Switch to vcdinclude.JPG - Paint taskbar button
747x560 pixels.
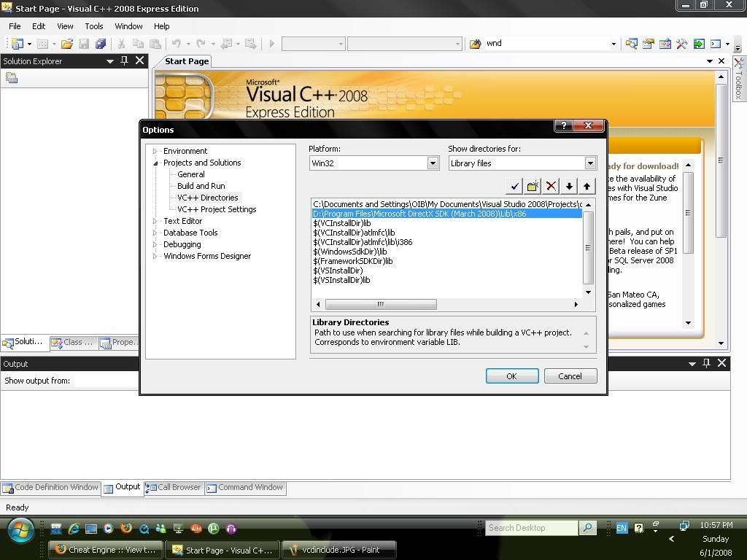coord(339,550)
